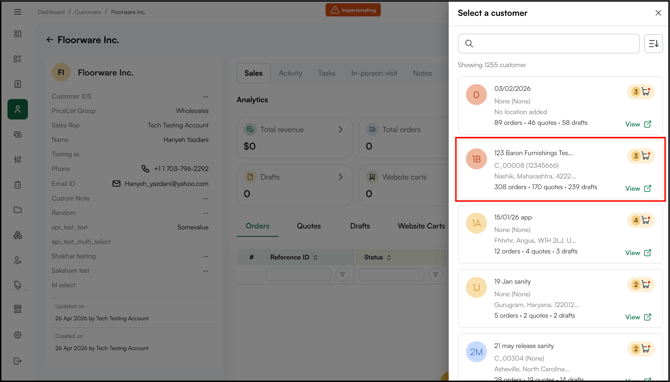Click cart badge on 21 may release sanity card
Image resolution: width=670 pixels, height=382 pixels.
coord(641,349)
